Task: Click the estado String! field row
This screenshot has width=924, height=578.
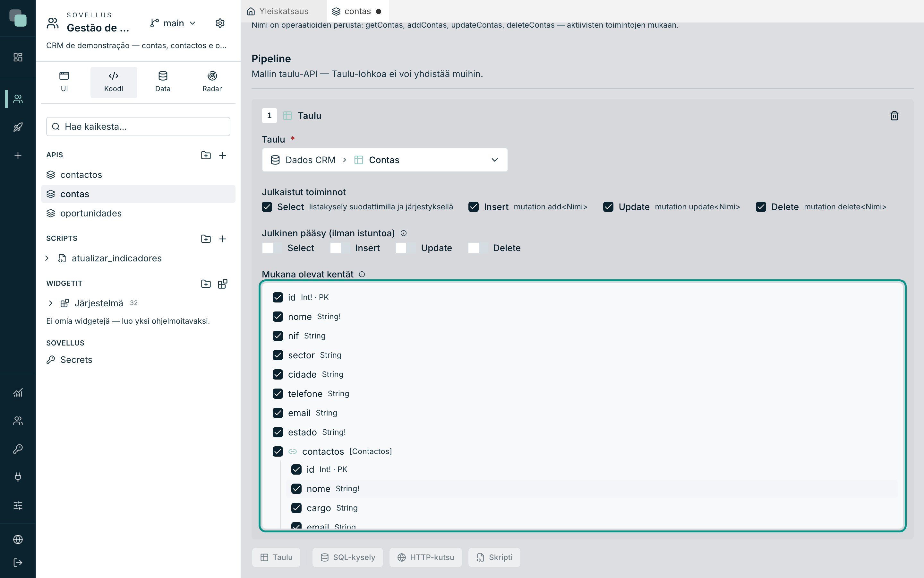Action: (x=582, y=432)
